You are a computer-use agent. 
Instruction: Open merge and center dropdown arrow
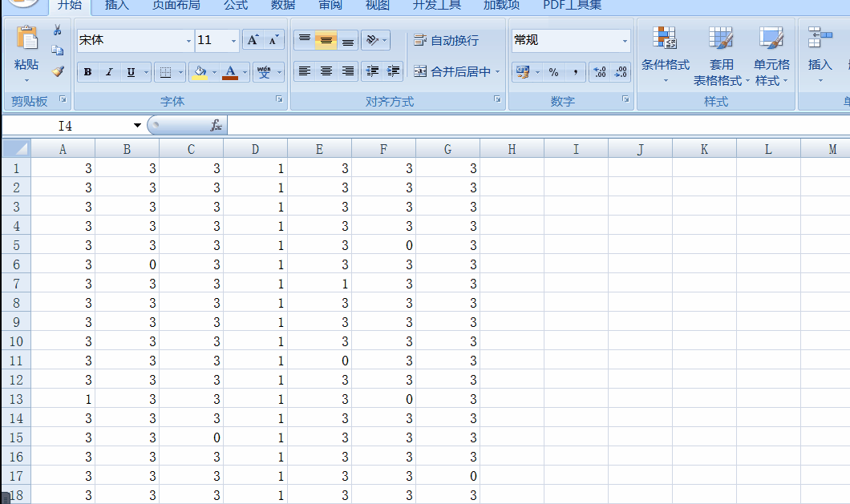pyautogui.click(x=497, y=71)
